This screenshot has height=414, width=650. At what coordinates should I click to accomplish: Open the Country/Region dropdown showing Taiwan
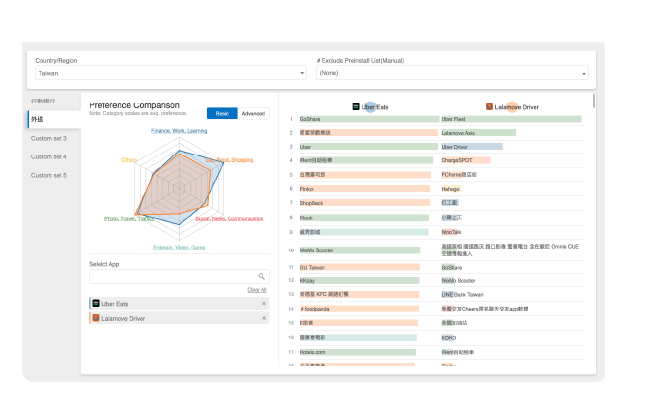[x=171, y=73]
